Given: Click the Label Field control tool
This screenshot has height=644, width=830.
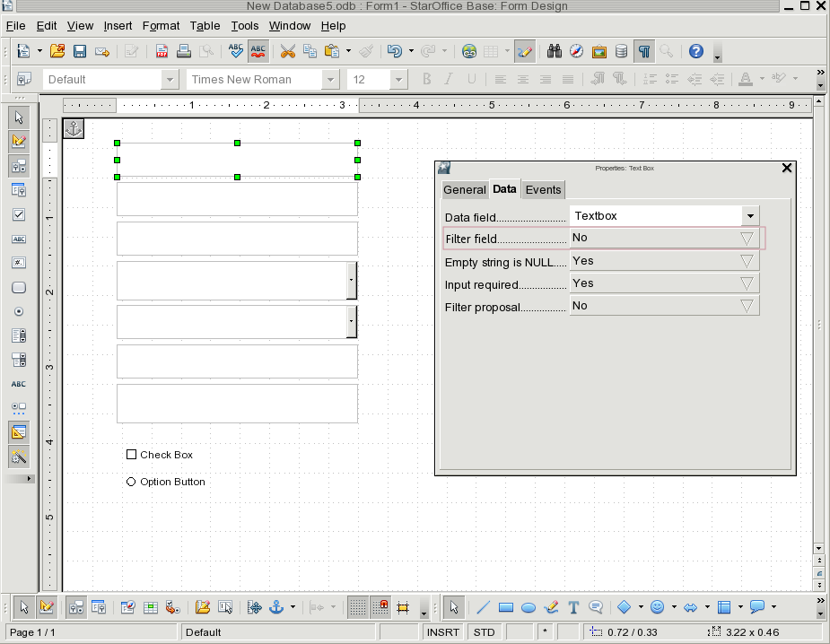Looking at the screenshot, I should tap(19, 384).
